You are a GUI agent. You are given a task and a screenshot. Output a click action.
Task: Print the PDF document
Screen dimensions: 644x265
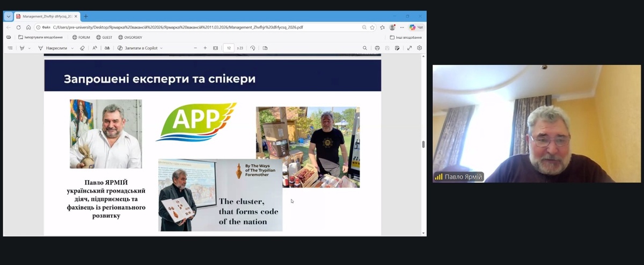[377, 48]
